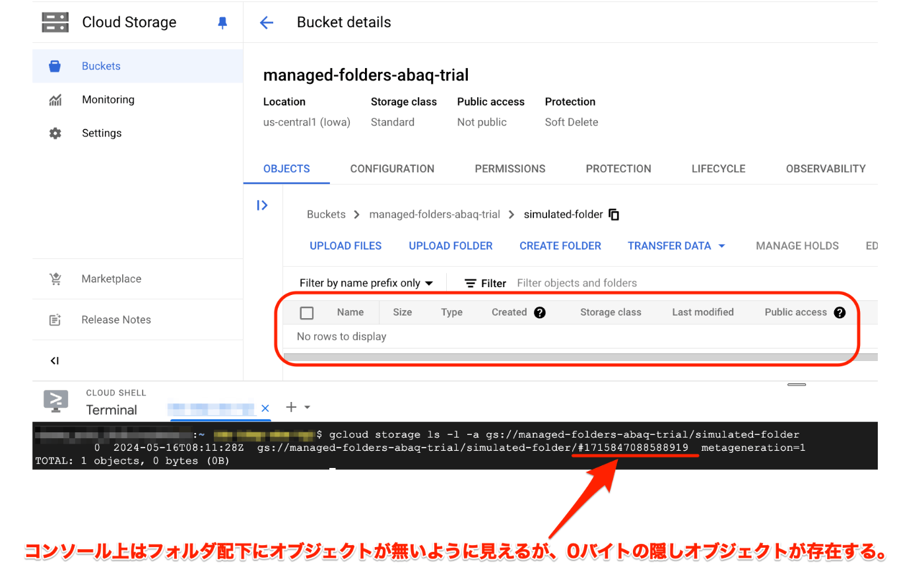Click the Storage class column header

610,313
